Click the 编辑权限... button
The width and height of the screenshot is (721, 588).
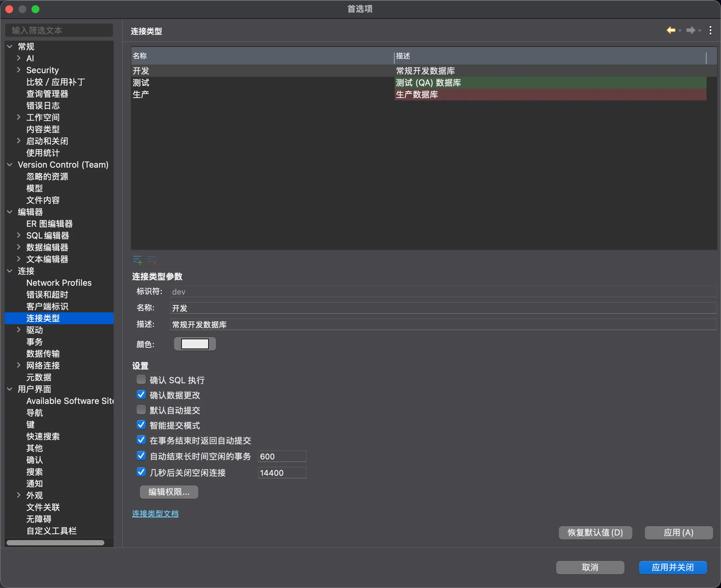[x=169, y=492]
